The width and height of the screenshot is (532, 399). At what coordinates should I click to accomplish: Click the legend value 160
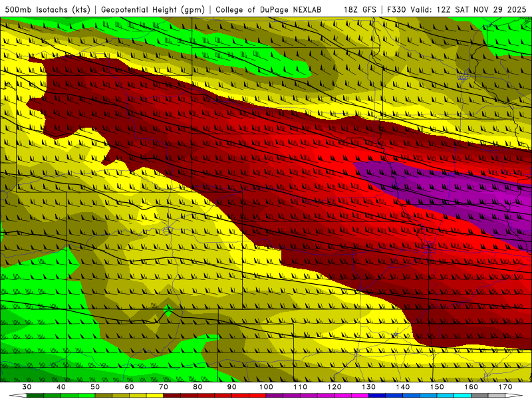[471, 387]
